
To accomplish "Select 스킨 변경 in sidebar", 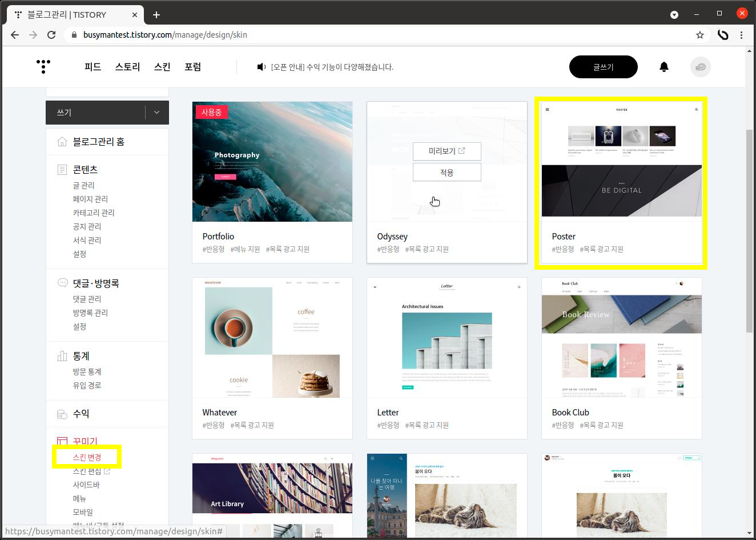I will 87,457.
